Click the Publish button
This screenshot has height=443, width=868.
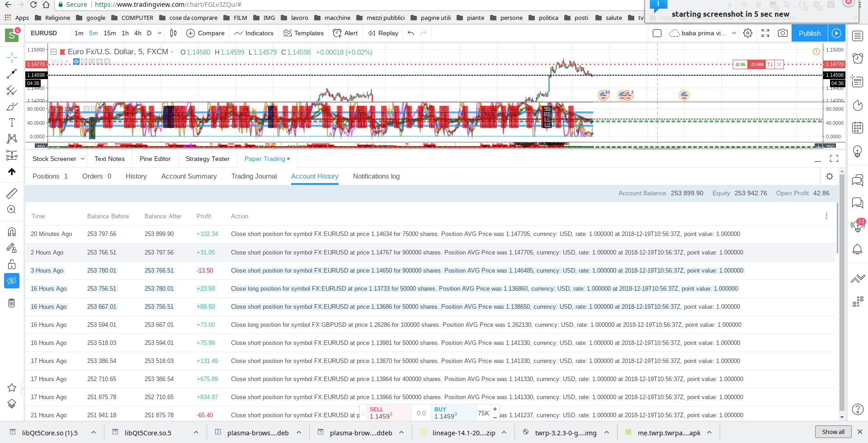[x=810, y=33]
